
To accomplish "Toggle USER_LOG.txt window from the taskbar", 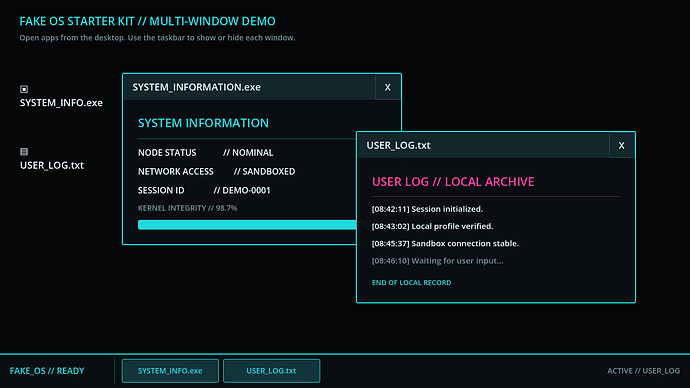I will 272,371.
